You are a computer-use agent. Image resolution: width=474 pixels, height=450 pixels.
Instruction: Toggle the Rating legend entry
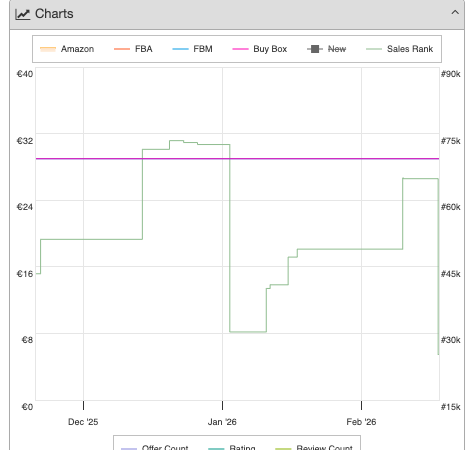(x=232, y=447)
